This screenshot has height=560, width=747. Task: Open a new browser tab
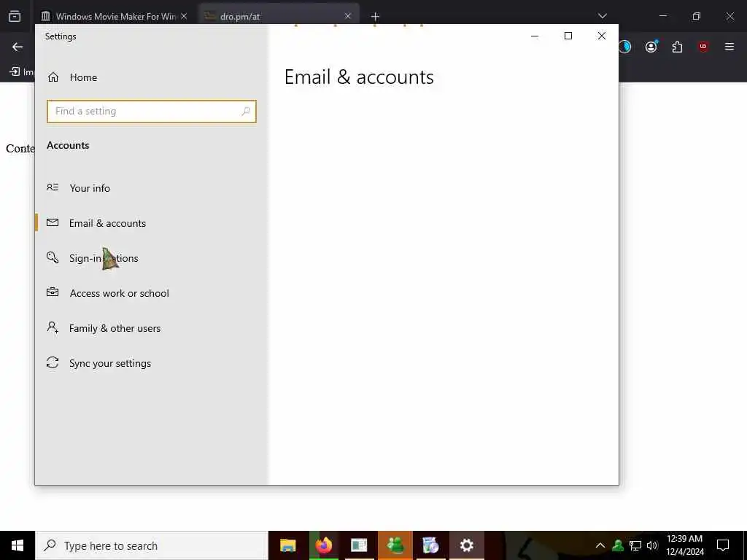pyautogui.click(x=375, y=17)
